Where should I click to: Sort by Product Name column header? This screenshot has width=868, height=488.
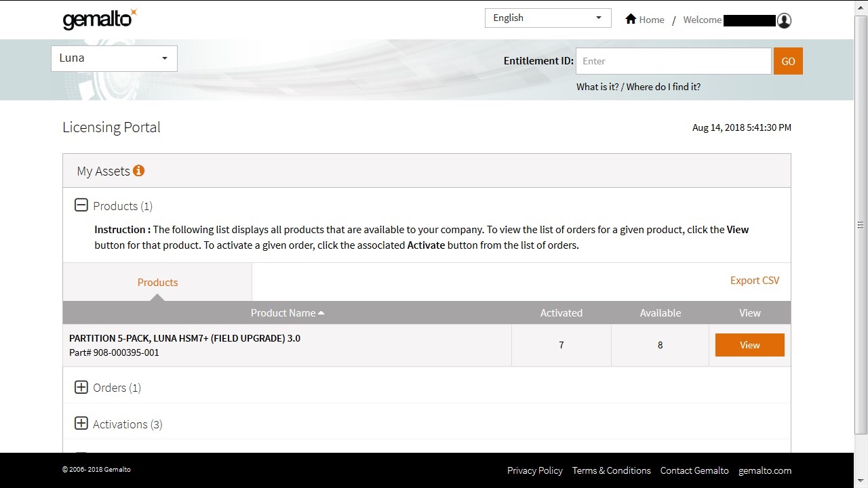287,312
